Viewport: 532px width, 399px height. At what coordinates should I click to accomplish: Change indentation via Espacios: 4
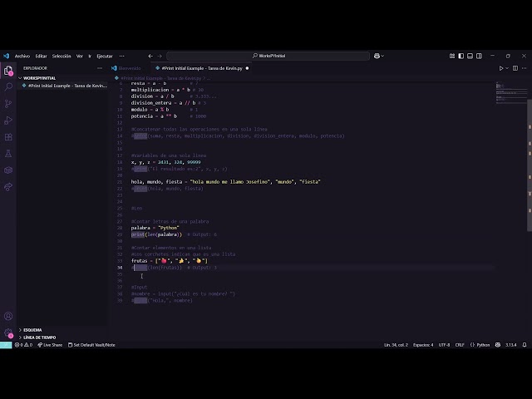[x=423, y=345]
